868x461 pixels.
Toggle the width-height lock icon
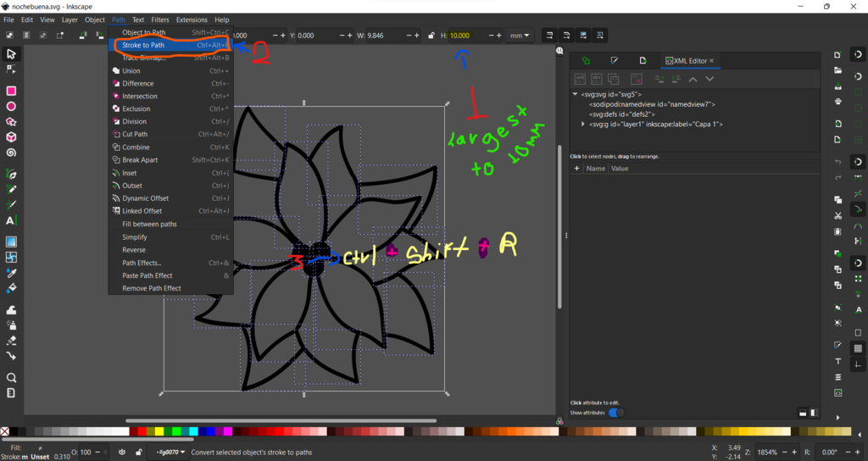point(431,36)
